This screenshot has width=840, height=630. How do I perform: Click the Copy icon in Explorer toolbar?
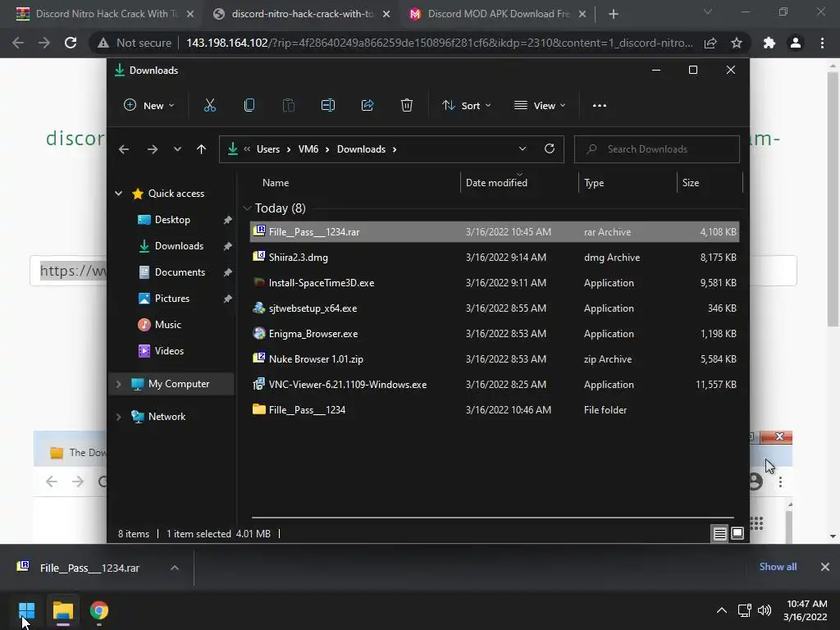pyautogui.click(x=249, y=106)
